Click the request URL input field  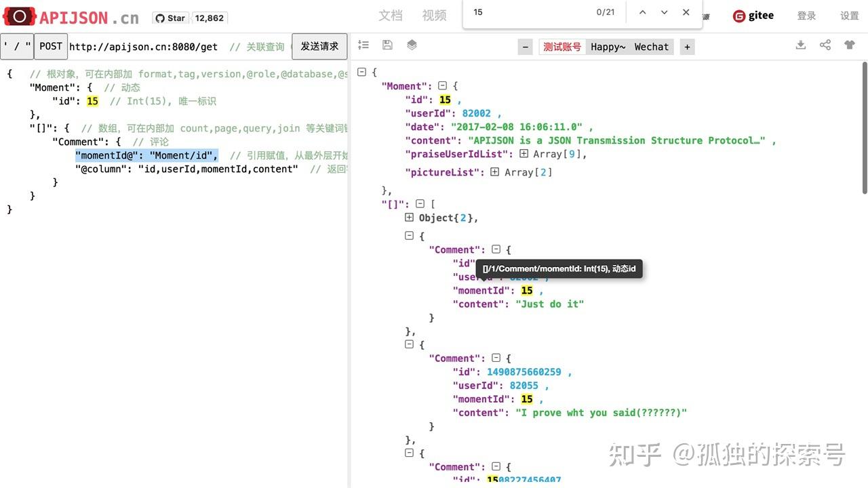tap(180, 47)
